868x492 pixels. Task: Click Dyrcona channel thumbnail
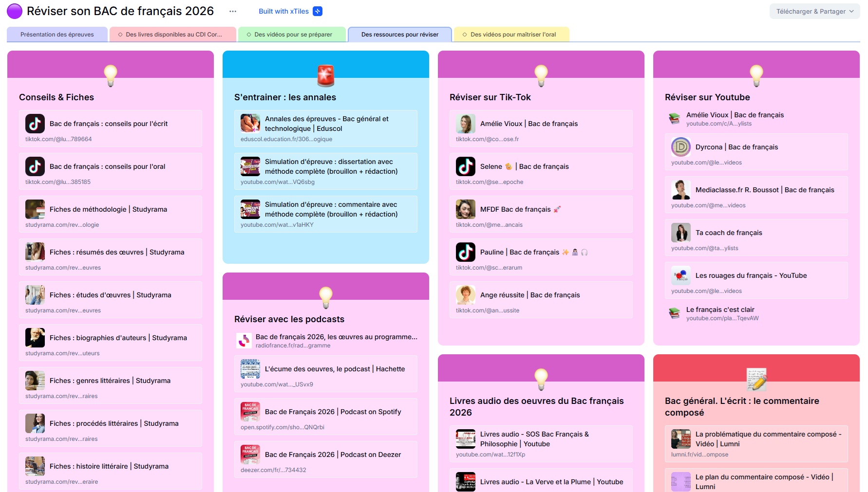[x=680, y=147]
